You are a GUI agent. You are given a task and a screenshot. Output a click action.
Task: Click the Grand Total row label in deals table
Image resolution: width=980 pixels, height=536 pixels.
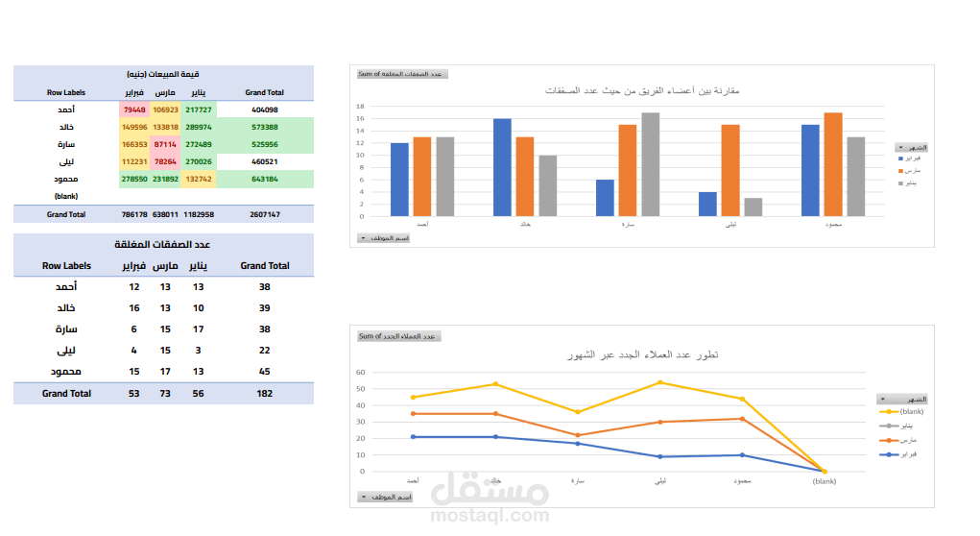coord(66,394)
